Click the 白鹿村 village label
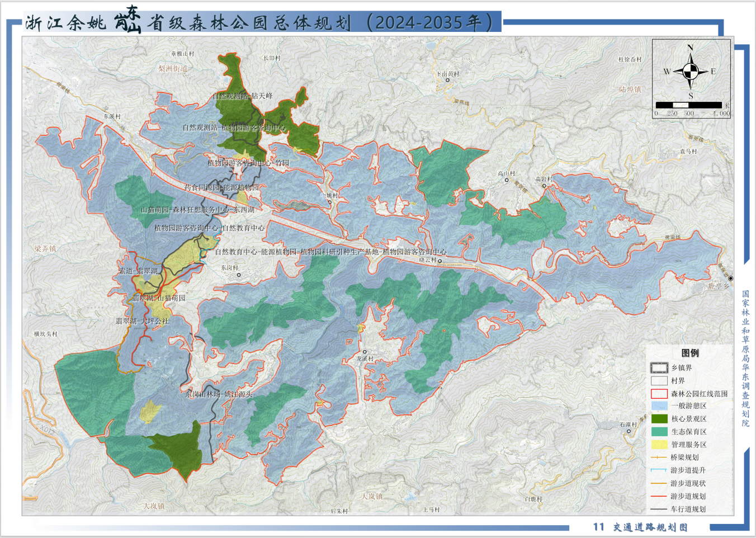 tap(533, 499)
